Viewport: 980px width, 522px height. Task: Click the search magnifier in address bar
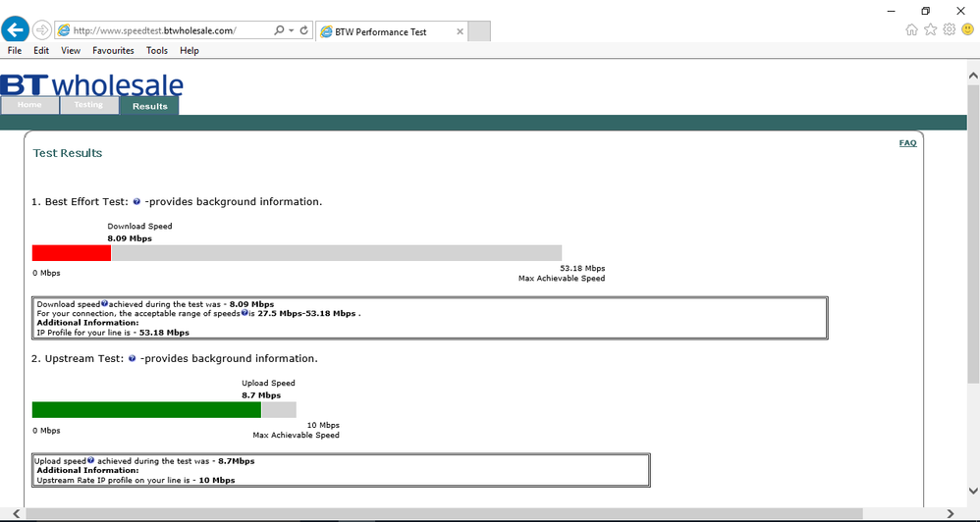point(279,30)
